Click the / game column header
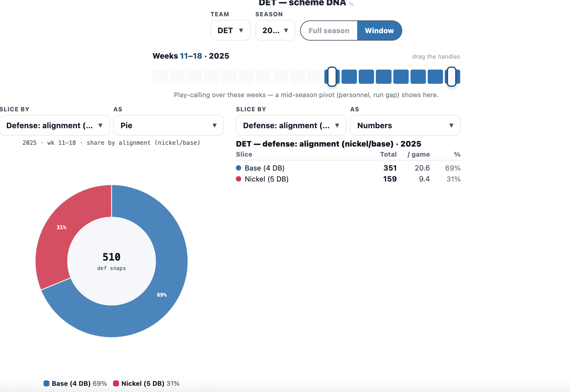Screen dimensions: 570x392 [x=418, y=154]
